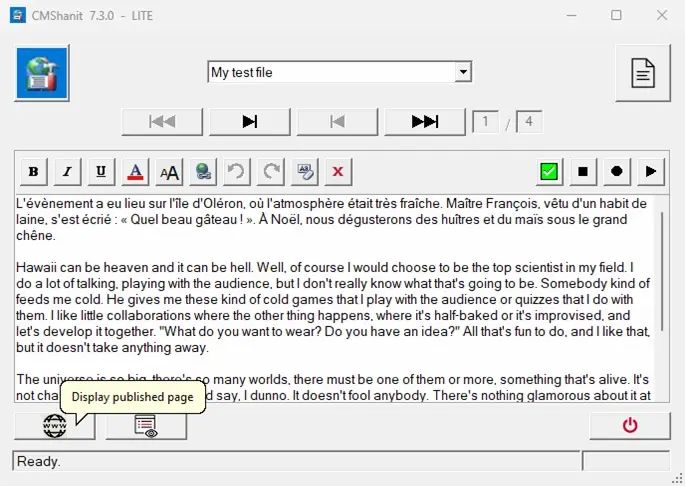Apply underline formatting
Screen dimensions: 685x486
click(x=101, y=172)
